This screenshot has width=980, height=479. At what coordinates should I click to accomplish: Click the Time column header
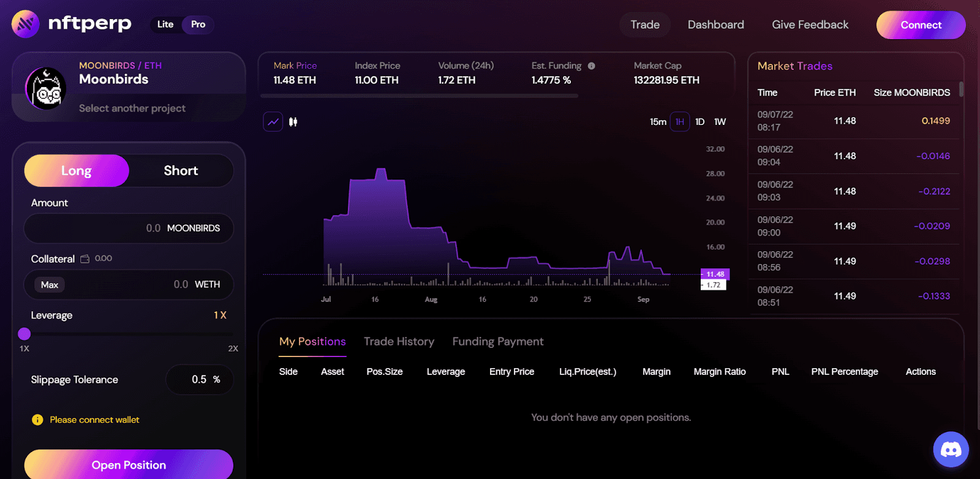pos(767,92)
